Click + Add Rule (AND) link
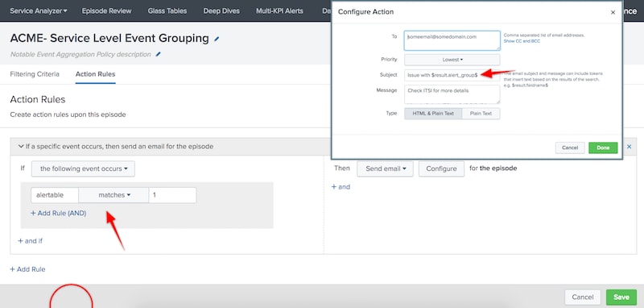 [x=58, y=213]
